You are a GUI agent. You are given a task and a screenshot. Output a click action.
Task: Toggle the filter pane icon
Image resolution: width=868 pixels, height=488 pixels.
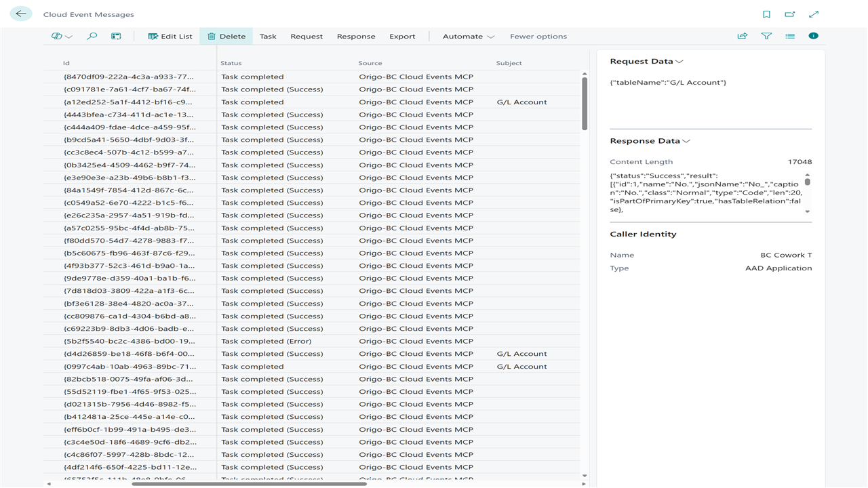coord(766,36)
